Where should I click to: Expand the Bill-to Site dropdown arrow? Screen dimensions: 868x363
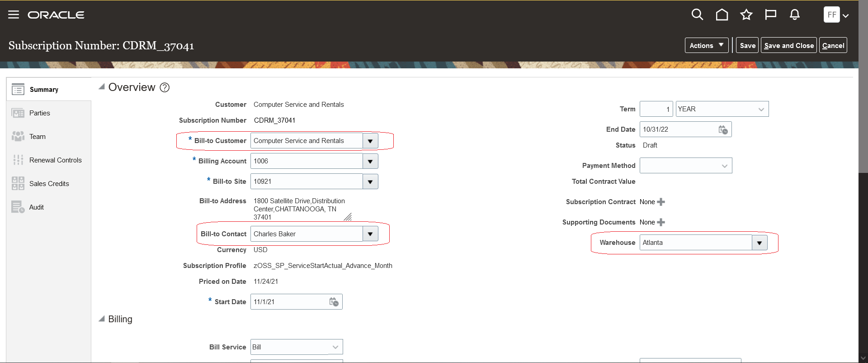point(370,181)
